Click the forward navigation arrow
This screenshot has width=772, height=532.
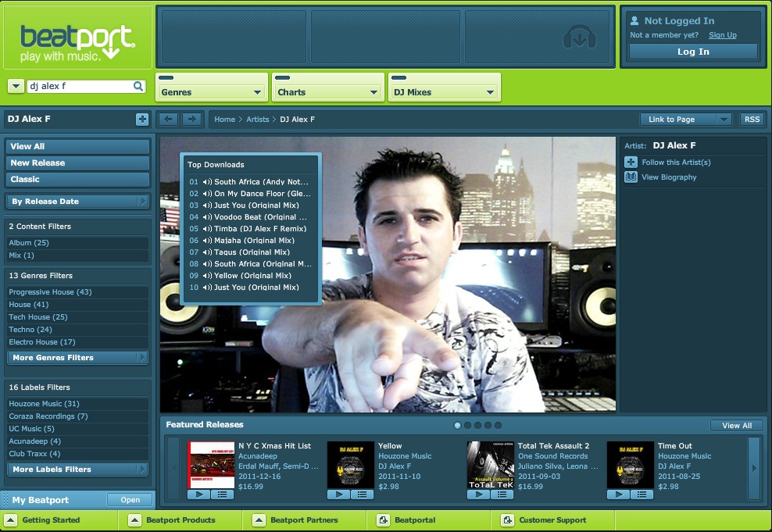tap(191, 120)
